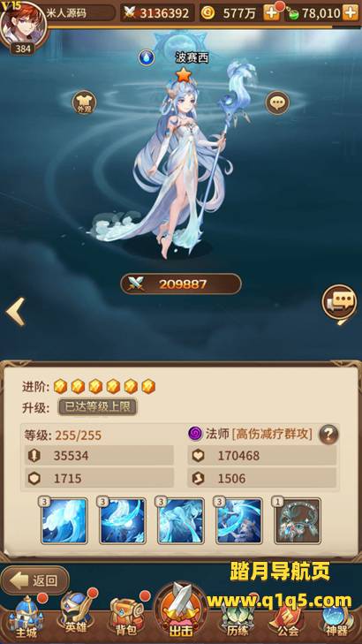Image resolution: width=362 pixels, height=644 pixels.
Task: Open the 外观 appearance shirt icon
Action: [84, 102]
